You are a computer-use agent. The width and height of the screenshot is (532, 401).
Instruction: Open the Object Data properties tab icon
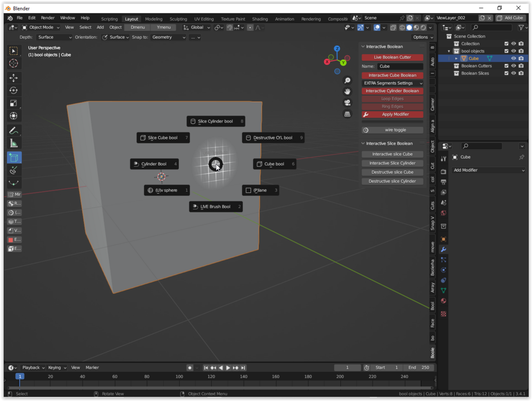click(x=444, y=291)
